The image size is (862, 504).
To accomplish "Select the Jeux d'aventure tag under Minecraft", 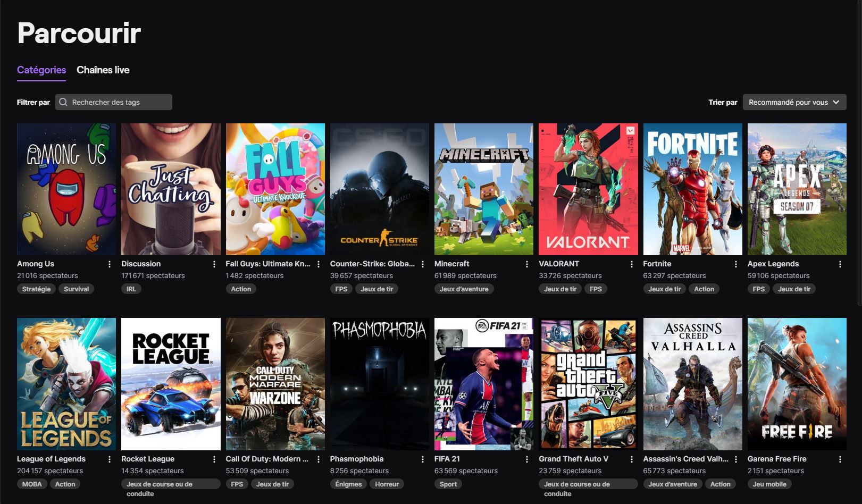I will click(464, 289).
